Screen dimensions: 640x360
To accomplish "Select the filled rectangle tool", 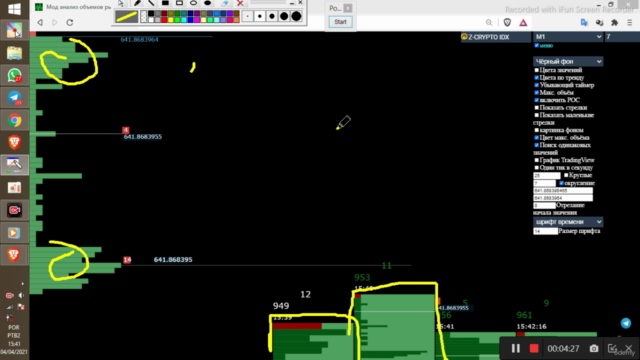I will pos(165,3).
